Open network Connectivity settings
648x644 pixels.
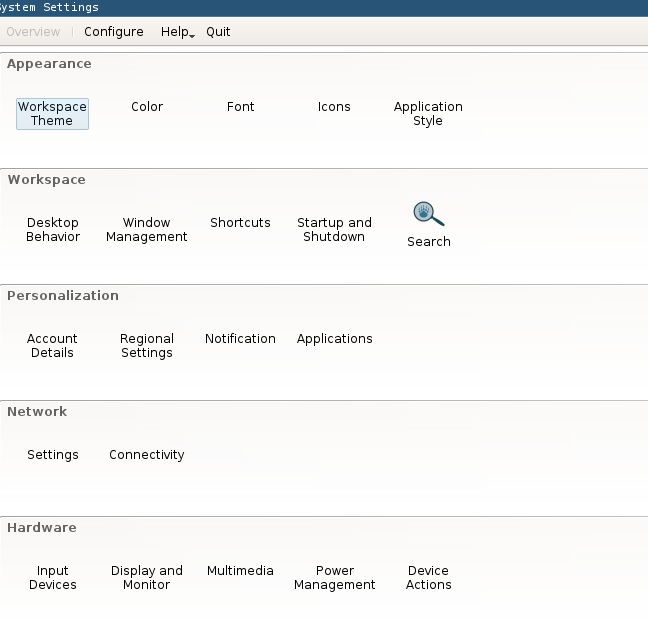point(147,455)
